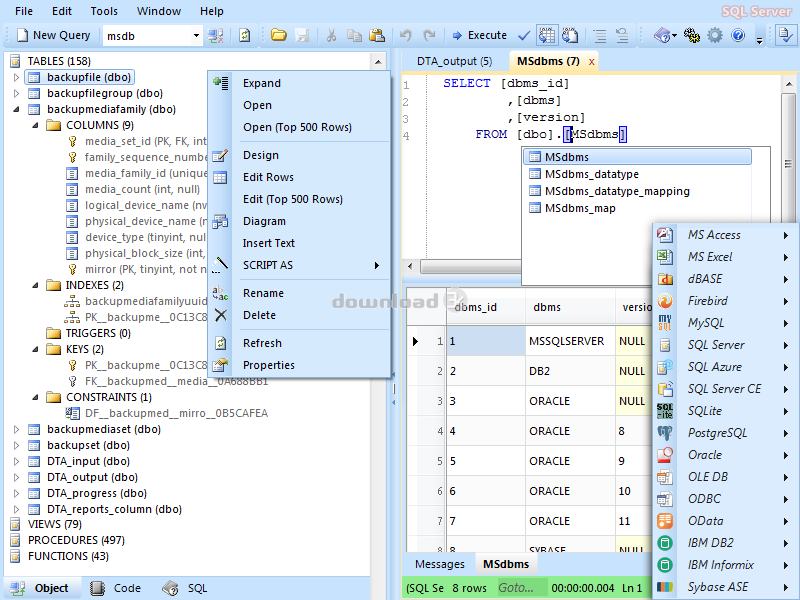800x600 pixels.
Task: Open the MySQL submenu
Action: click(x=724, y=323)
